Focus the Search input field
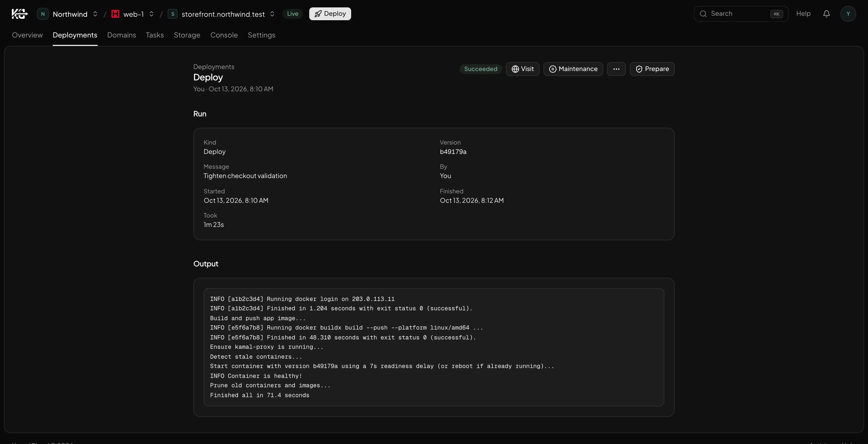Screen dimensions: 868x444 pos(741,14)
